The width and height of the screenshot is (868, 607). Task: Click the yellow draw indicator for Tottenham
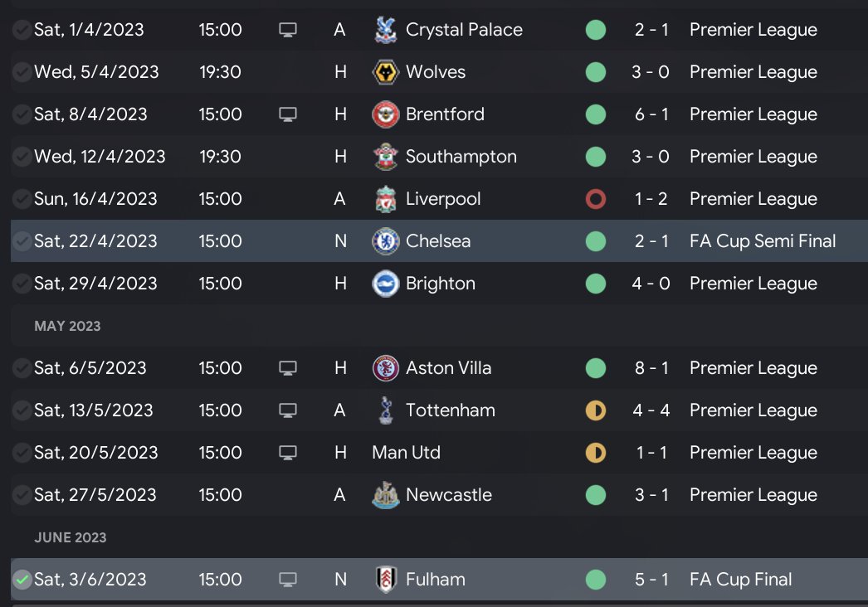[596, 410]
